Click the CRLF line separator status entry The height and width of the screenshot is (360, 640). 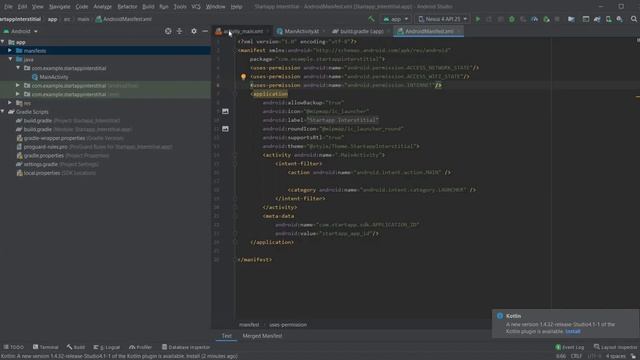[576, 356]
